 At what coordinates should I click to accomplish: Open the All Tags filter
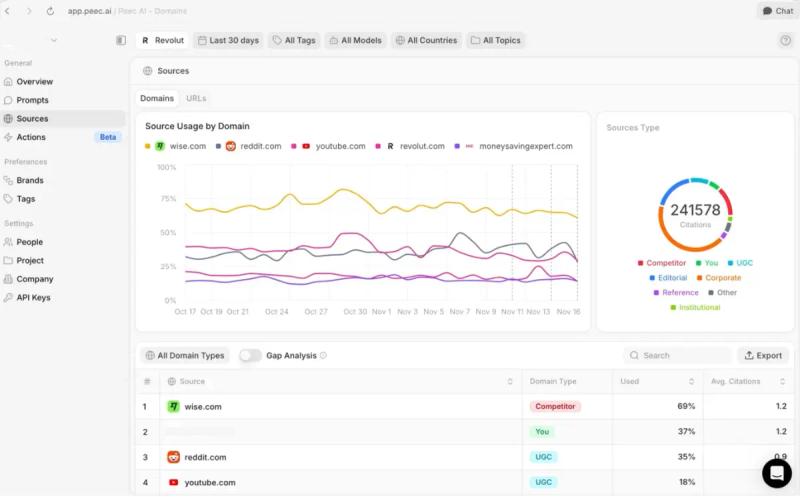pos(294,40)
